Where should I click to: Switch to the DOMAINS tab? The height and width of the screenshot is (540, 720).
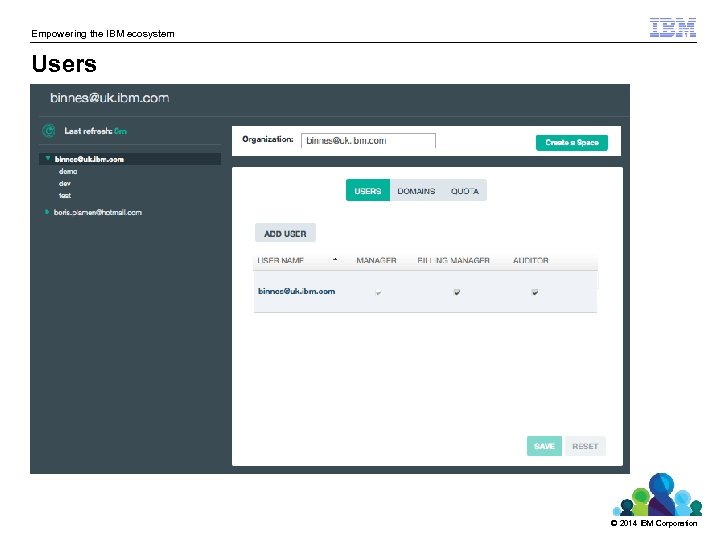416,191
